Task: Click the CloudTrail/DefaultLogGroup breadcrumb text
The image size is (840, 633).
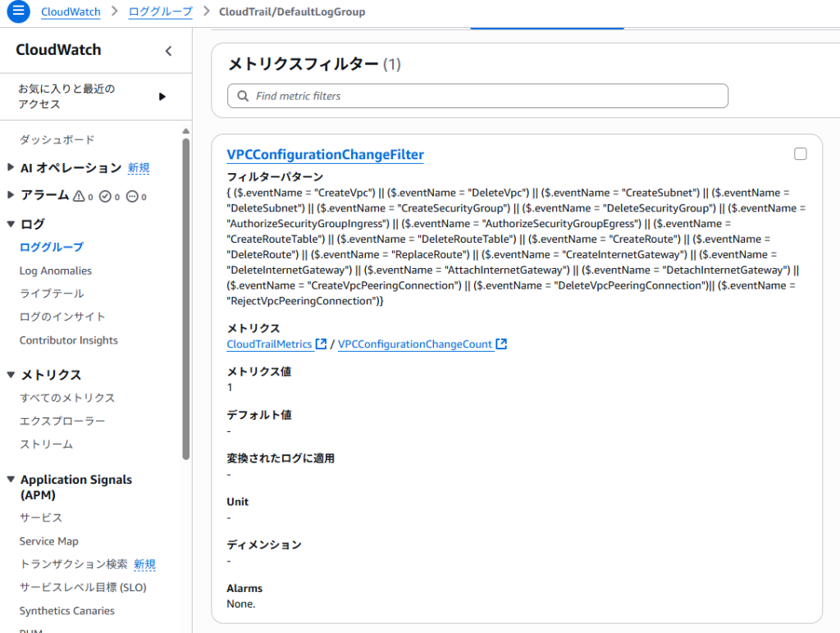Action: (x=292, y=11)
